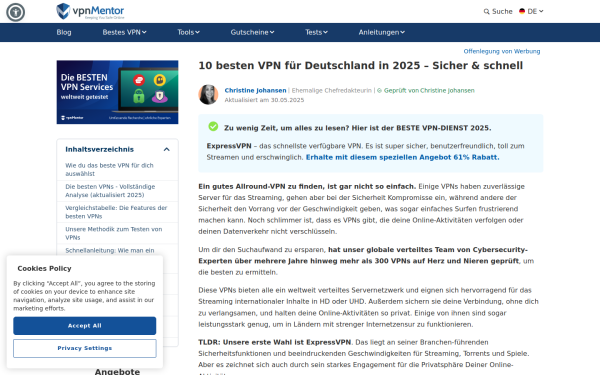Go to Die besten VPNs Vollständige Analyse
This screenshot has height=375, width=600.
tap(110, 191)
